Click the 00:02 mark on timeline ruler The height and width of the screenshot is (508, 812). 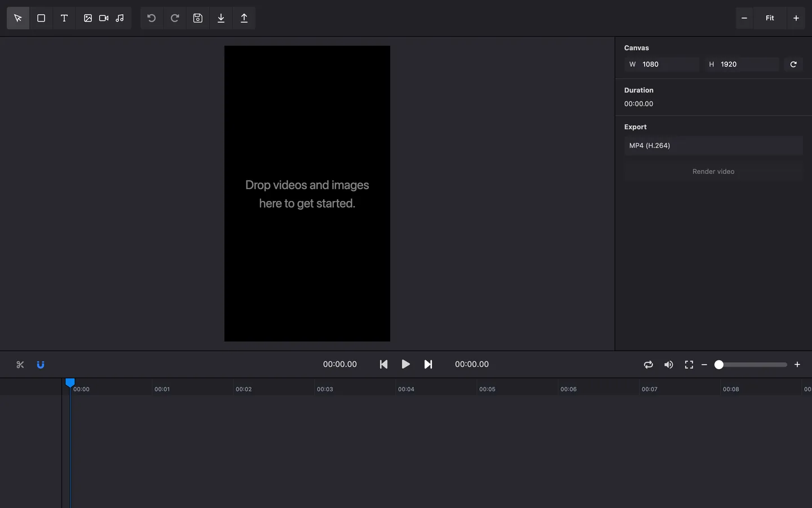pos(244,389)
